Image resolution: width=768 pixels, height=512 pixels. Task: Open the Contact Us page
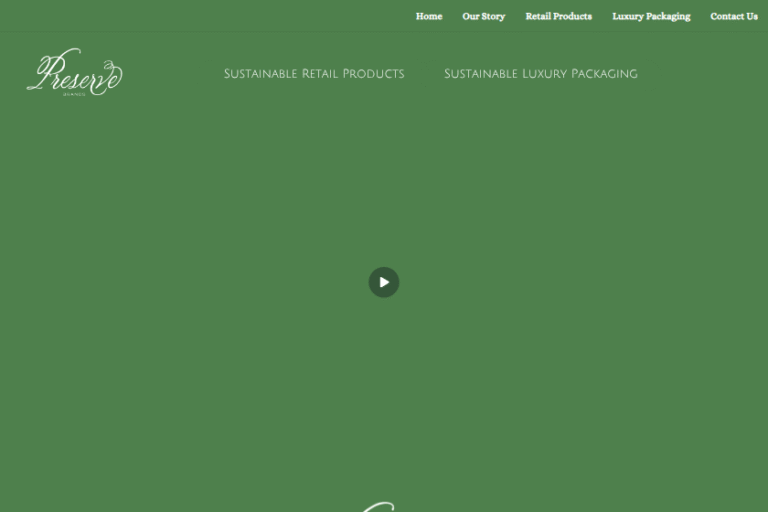(x=733, y=16)
